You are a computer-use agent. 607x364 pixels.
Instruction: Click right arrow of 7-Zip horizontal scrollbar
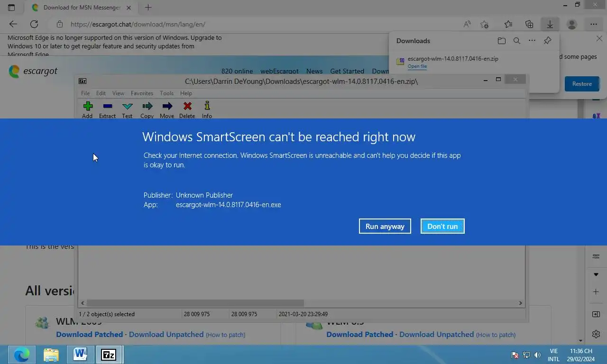[x=520, y=303]
